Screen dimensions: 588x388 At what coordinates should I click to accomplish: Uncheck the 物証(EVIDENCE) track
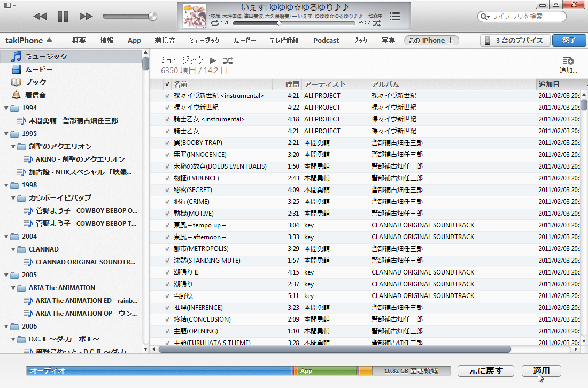point(167,178)
